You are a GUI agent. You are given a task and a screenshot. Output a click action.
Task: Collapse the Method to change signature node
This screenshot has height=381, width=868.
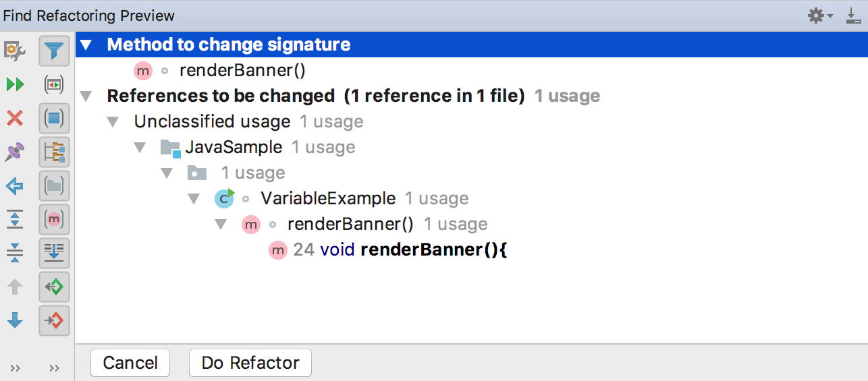click(86, 45)
